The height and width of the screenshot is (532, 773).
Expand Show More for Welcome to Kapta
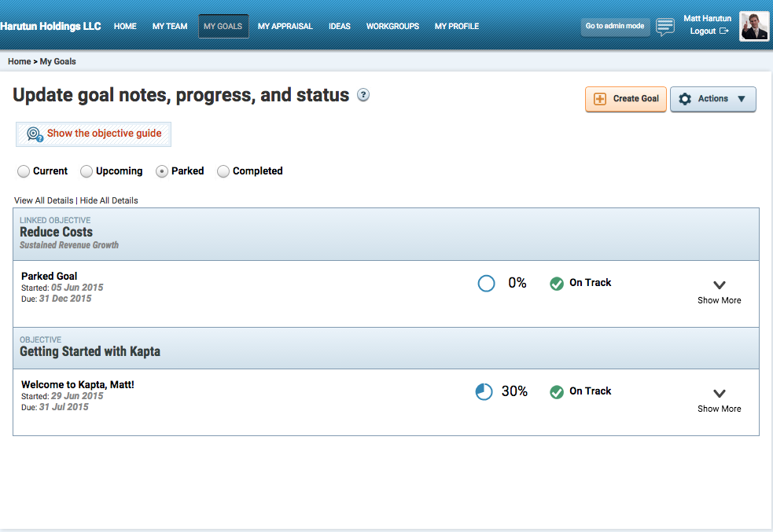pyautogui.click(x=720, y=401)
